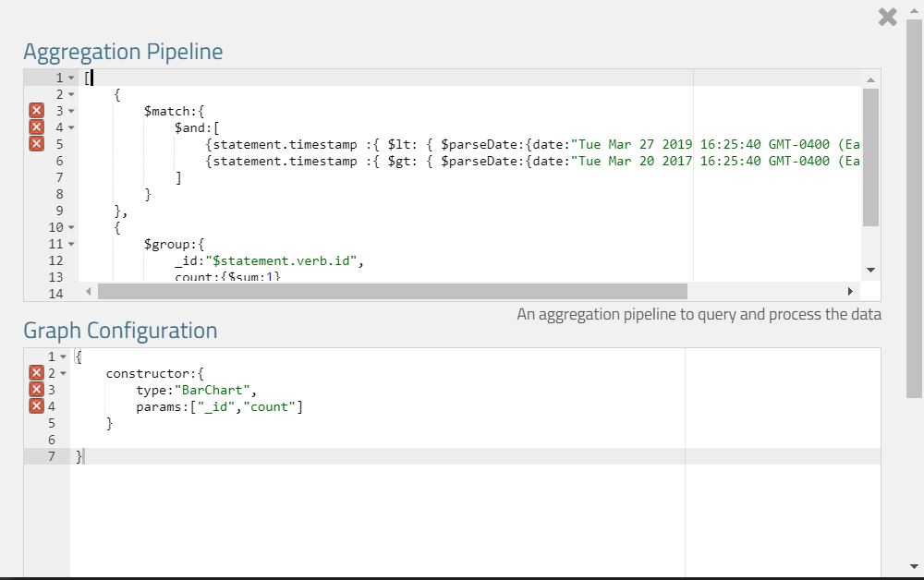Collapse the $match block fold at line 3
Image resolution: width=924 pixels, height=580 pixels.
pos(71,112)
